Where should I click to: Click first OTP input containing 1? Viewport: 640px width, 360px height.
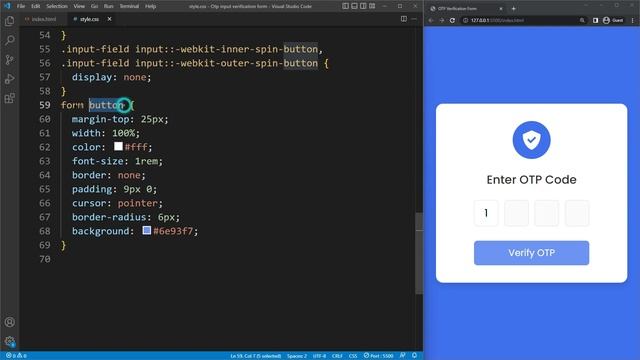[486, 213]
